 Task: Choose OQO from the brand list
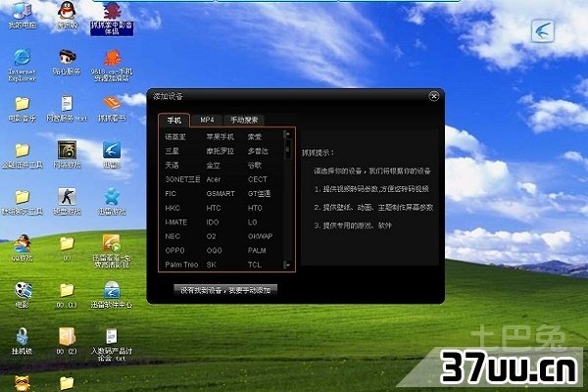[214, 250]
